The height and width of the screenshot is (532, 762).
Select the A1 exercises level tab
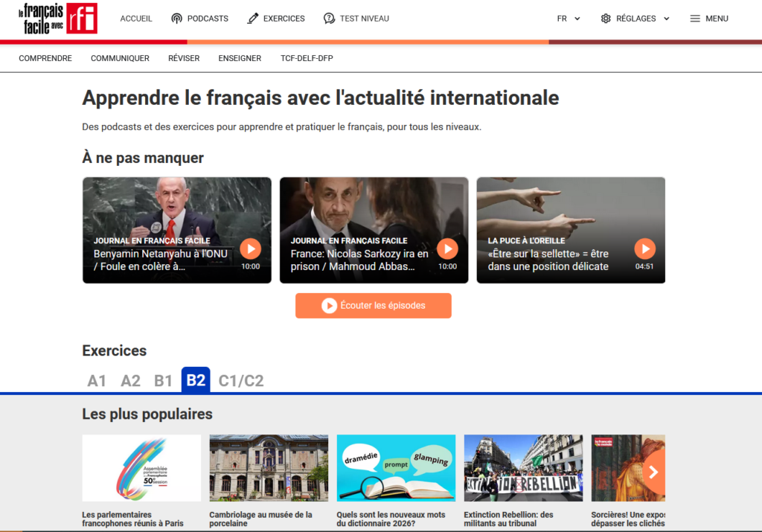(x=97, y=381)
